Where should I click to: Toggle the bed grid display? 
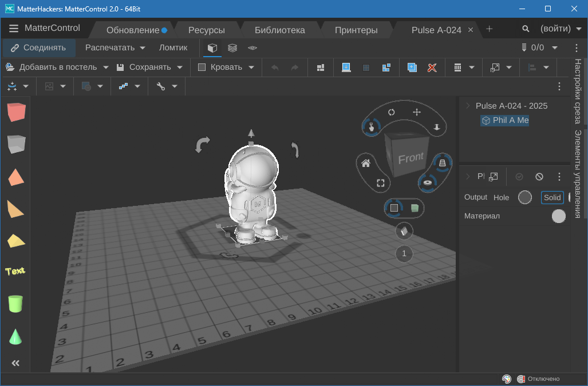click(x=394, y=208)
